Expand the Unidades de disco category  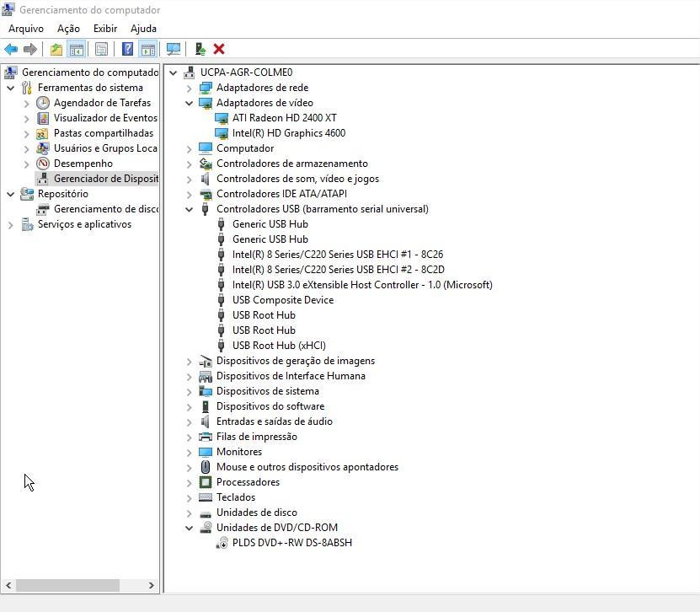coord(190,513)
